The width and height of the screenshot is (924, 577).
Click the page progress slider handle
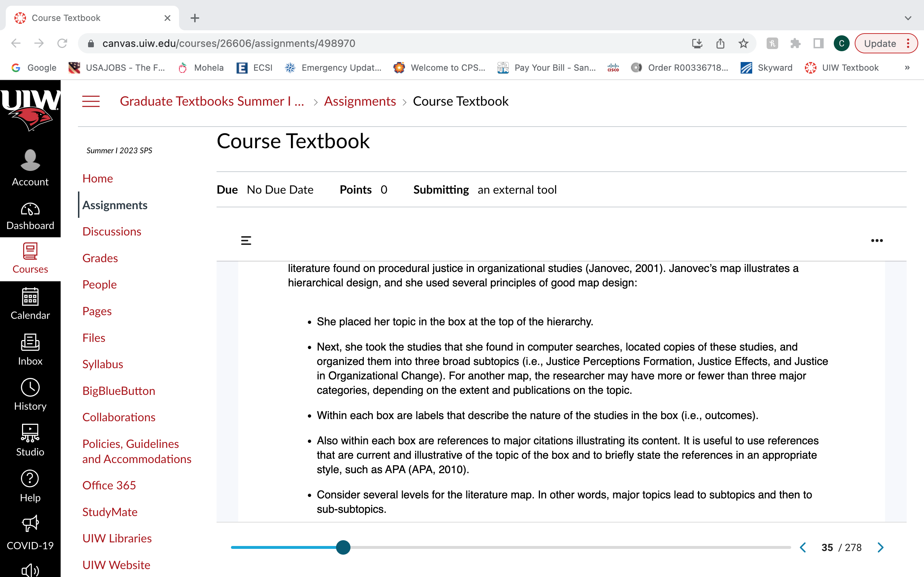point(343,547)
